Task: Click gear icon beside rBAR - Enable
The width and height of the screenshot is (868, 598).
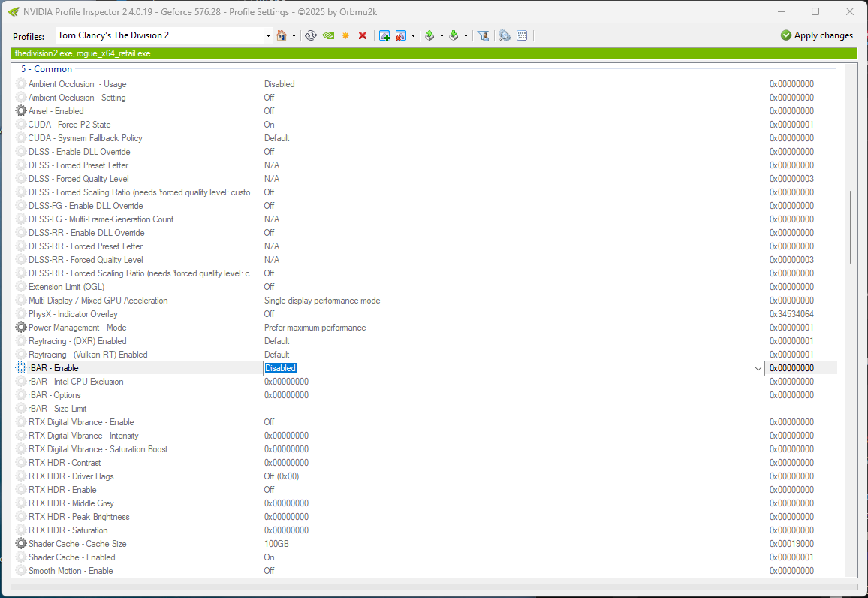Action: point(21,367)
